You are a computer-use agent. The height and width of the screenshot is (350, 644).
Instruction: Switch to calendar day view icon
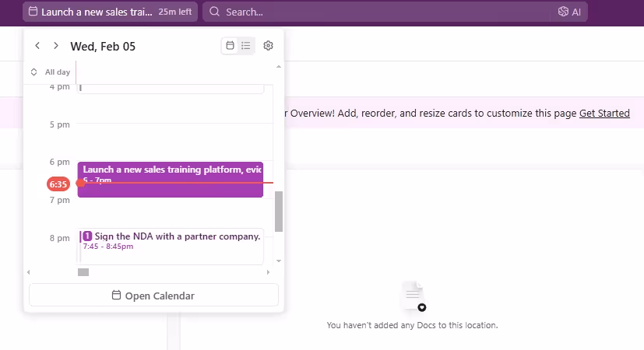click(230, 46)
